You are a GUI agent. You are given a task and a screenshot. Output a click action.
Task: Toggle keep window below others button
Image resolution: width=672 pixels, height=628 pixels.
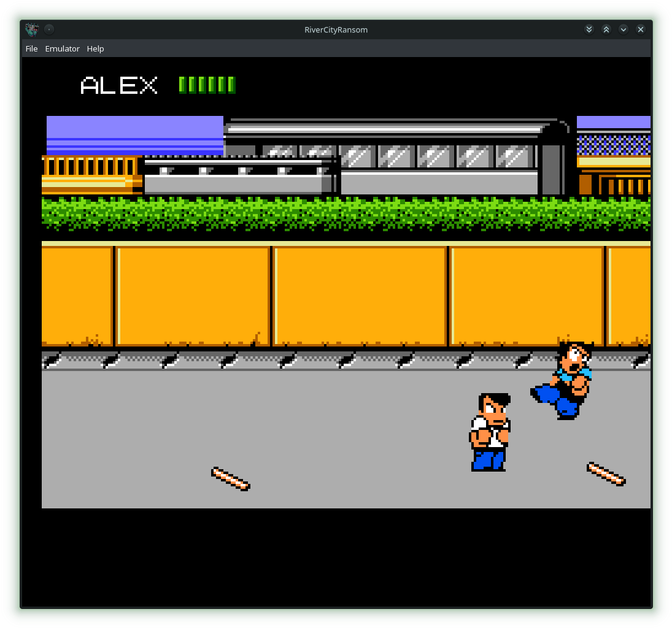[x=589, y=29]
